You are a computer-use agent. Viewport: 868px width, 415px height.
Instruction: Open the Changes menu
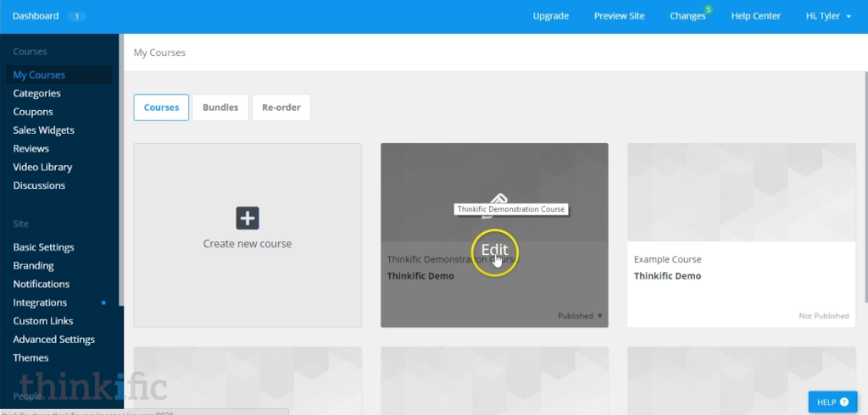pyautogui.click(x=687, y=16)
